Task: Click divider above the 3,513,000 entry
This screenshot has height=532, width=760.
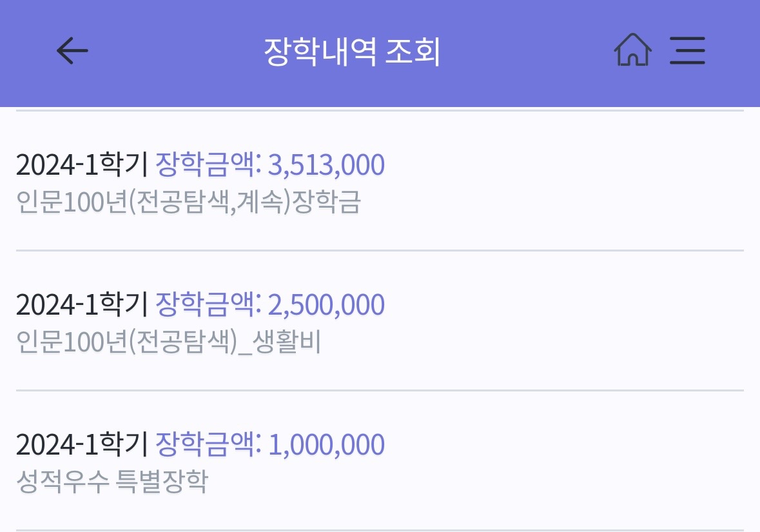Action: (x=380, y=111)
